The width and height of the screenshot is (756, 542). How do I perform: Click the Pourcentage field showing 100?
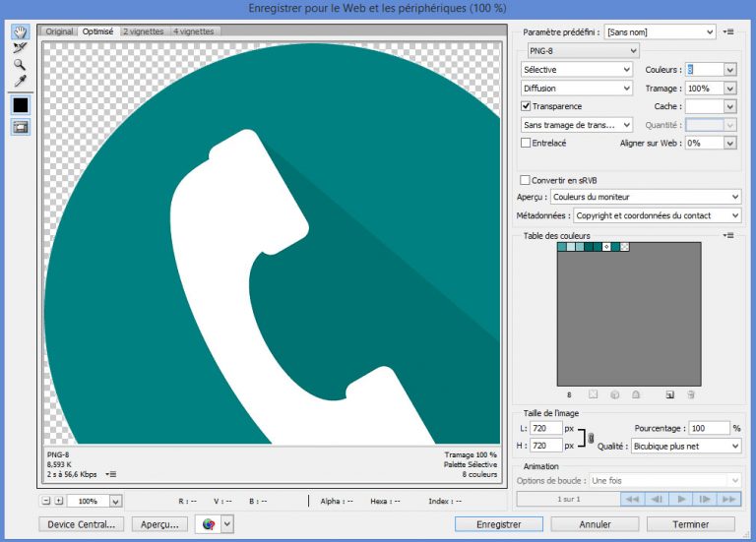point(709,428)
